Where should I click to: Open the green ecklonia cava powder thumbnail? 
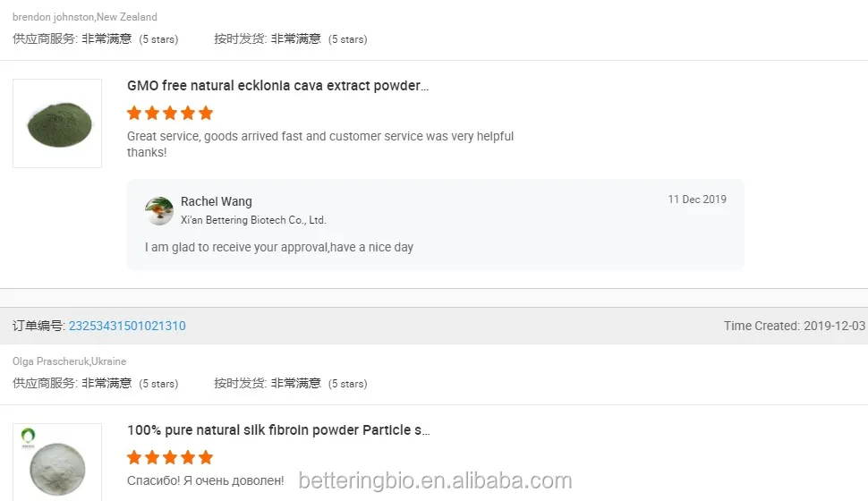pos(57,123)
